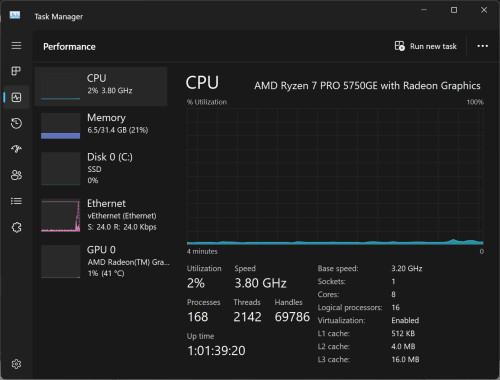
Task: Click the 4 minutes graph label
Action: click(x=202, y=251)
